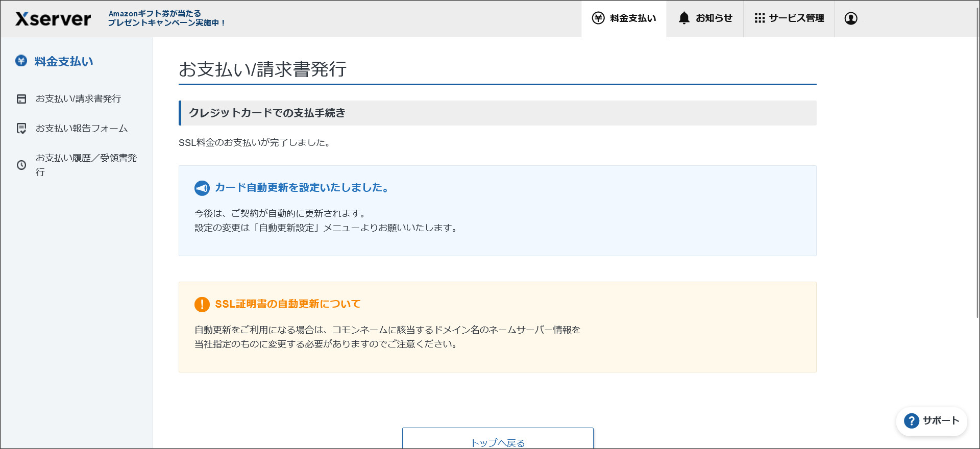980x449 pixels.
Task: Click the card icon beside お支払い/請求書発行
Action: [x=21, y=99]
